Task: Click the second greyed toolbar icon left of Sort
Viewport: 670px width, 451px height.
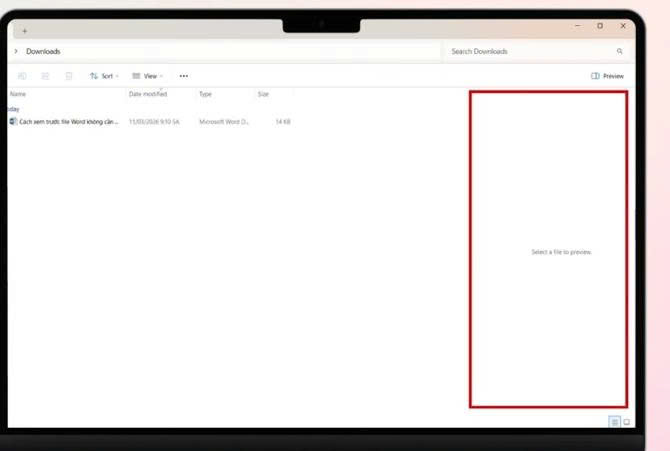Action: click(45, 76)
